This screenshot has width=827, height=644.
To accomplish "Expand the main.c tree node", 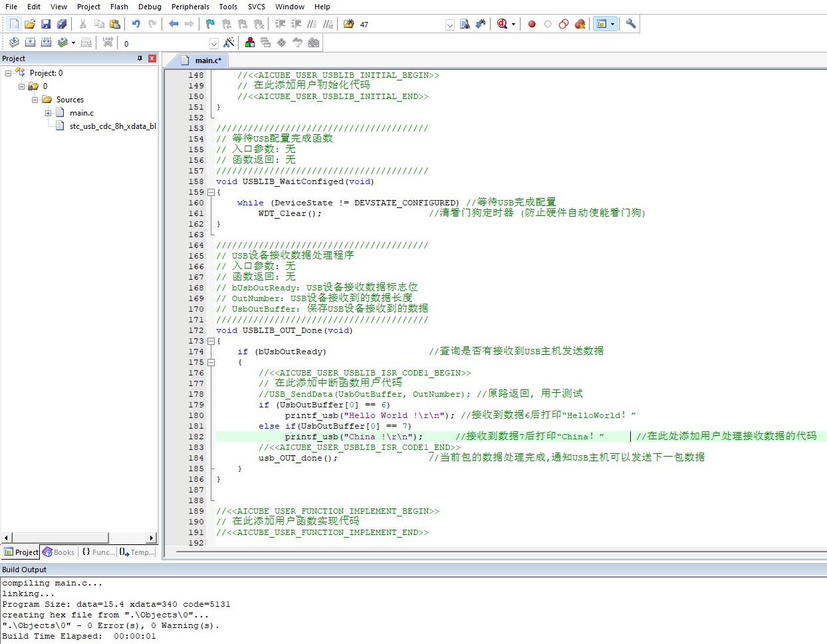I will point(48,113).
